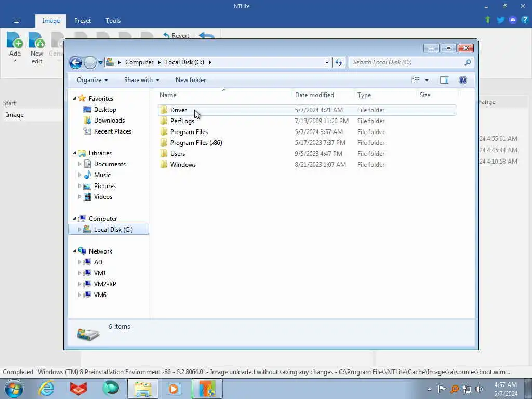Select the Users folder name

(x=178, y=154)
